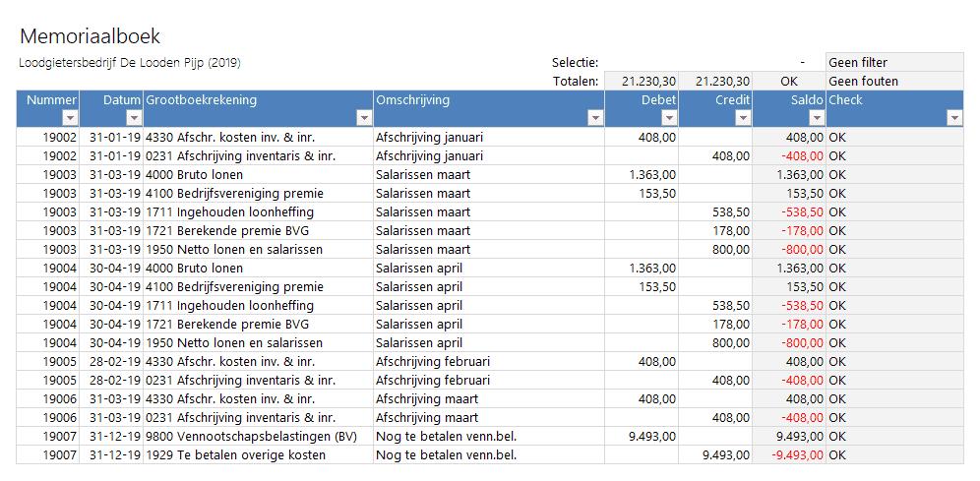980x481 pixels.
Task: Click the Grootboekrekening header label text
Action: [x=202, y=99]
